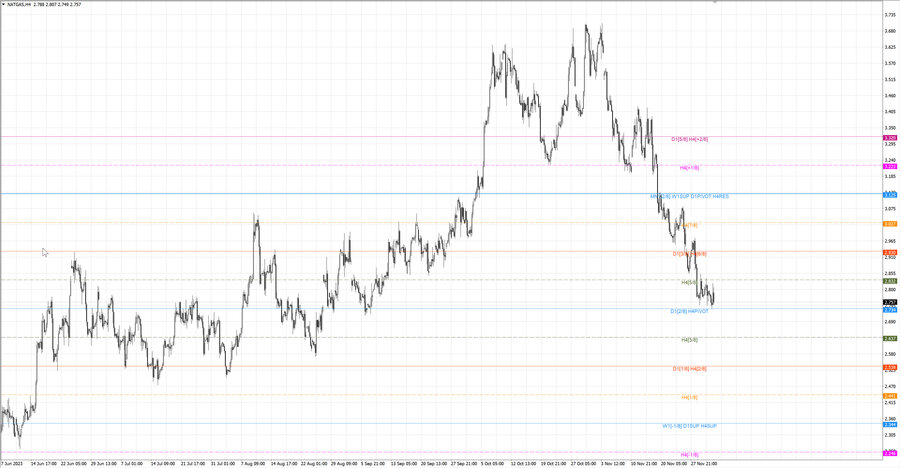Select the magenta 3.320 price tag
The image size is (900, 468).
point(890,138)
